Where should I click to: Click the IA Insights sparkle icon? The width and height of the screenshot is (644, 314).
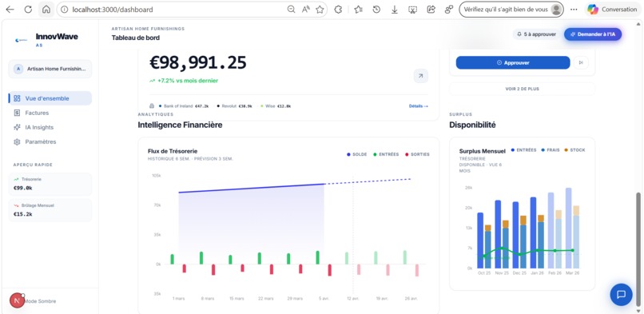pyautogui.click(x=17, y=127)
